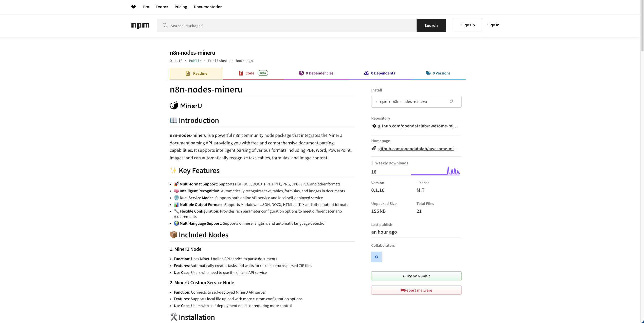Select the Readme tab
Screen dimensions: 644x323
[x=196, y=73]
